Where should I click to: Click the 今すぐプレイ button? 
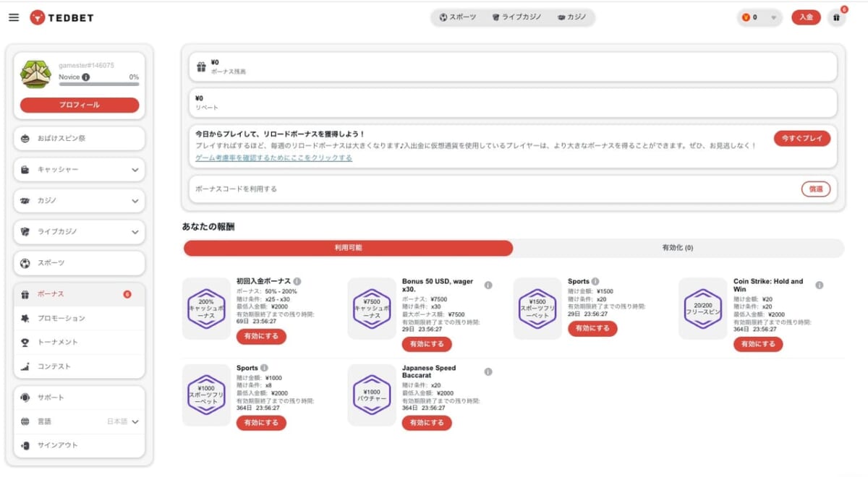coord(802,138)
